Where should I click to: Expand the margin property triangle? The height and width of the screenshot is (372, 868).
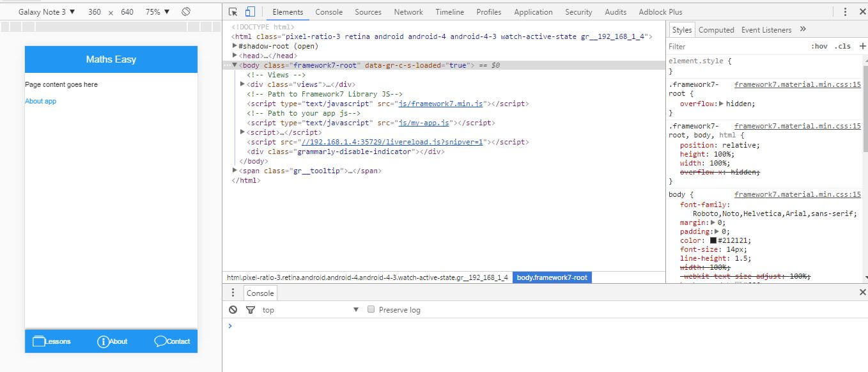coord(713,222)
